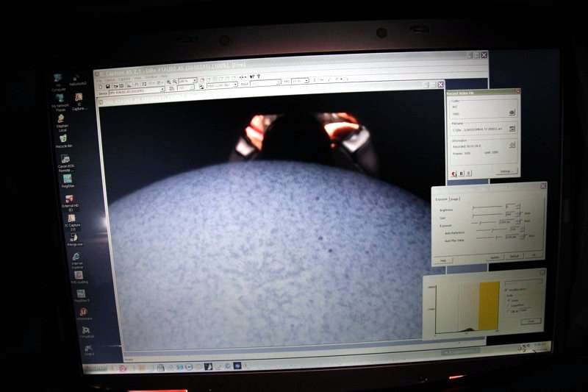Select the Linear scale radio option

click(x=509, y=300)
